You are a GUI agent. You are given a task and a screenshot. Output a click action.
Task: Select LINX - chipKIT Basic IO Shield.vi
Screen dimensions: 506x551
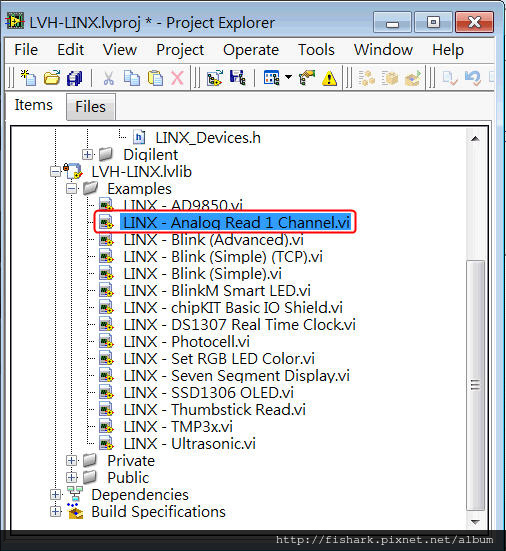233,307
